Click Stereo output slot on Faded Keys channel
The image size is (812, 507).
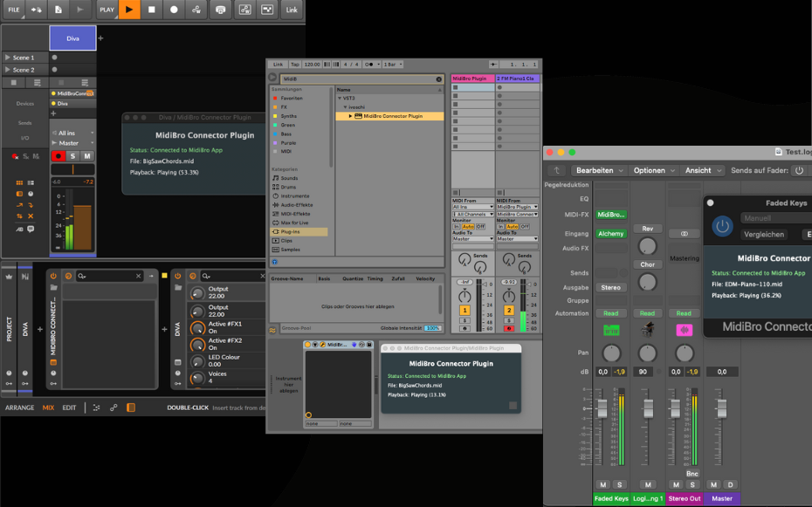coord(611,288)
